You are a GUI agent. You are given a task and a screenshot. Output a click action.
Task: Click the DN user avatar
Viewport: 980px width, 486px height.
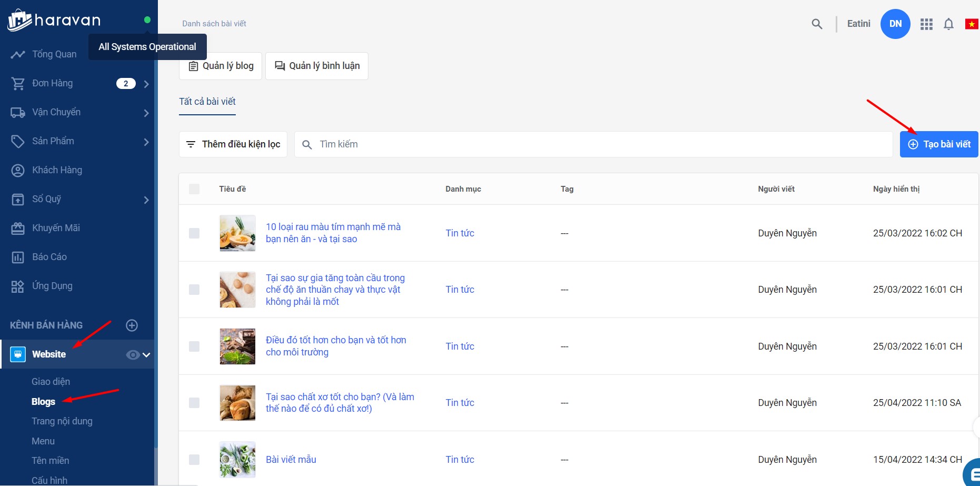[895, 24]
